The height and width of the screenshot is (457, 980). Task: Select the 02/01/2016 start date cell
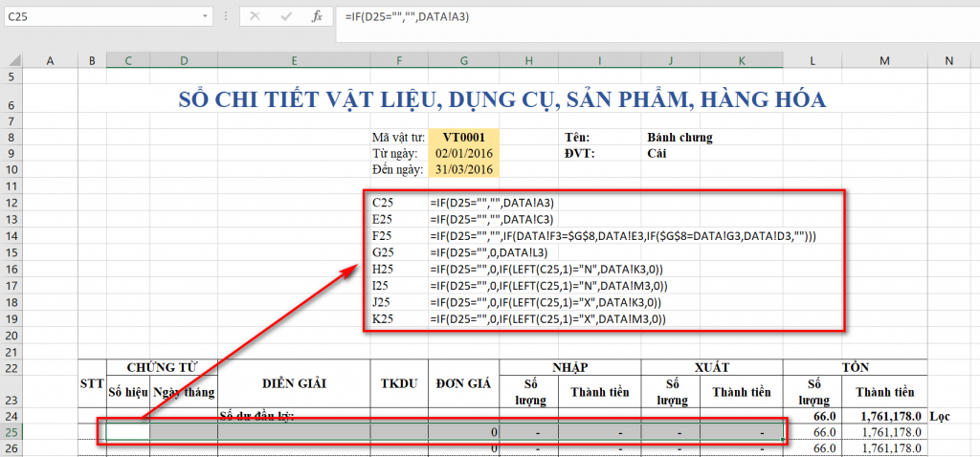(x=464, y=154)
